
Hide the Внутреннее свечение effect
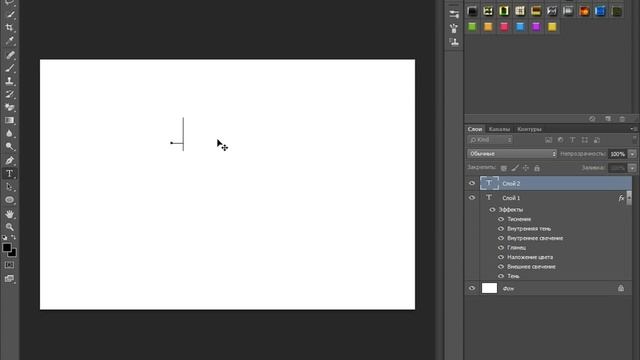(x=501, y=238)
